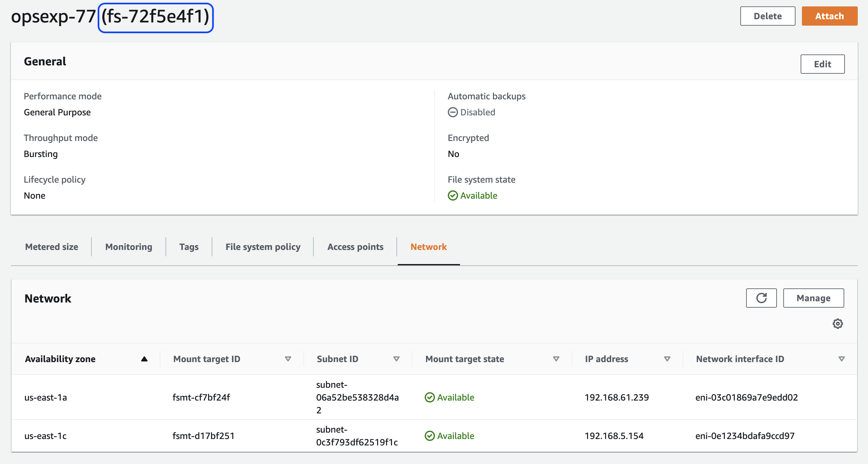Image resolution: width=868 pixels, height=464 pixels.
Task: Click the refresh icon in Network panel
Action: click(761, 298)
